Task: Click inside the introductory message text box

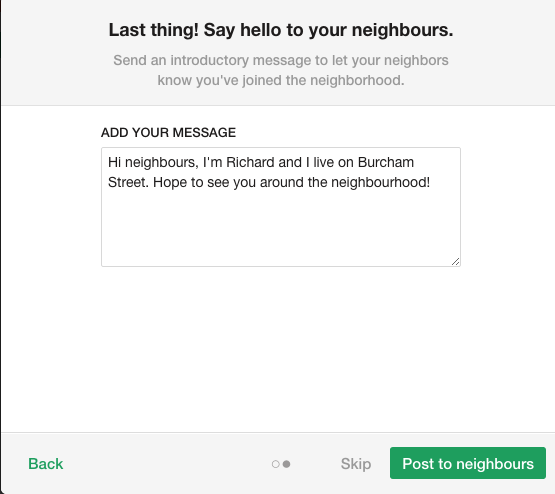Action: point(281,207)
